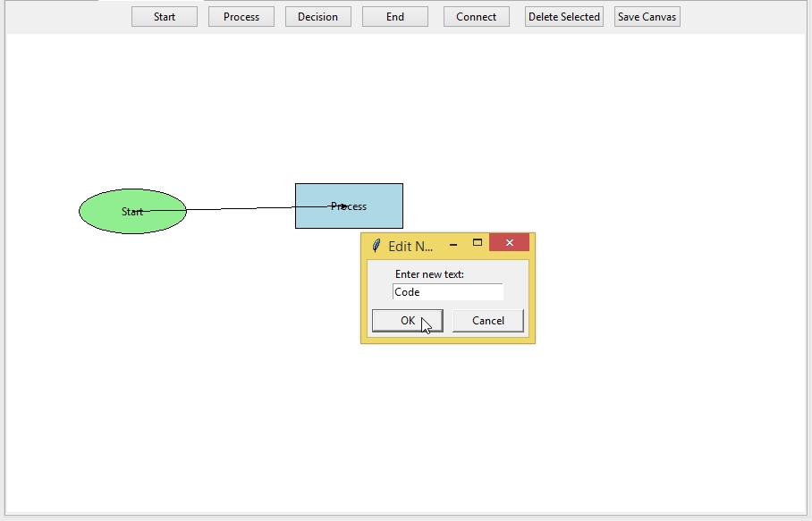Image resolution: width=812 pixels, height=521 pixels.
Task: Click the arrowhead at the connector's end
Action: tap(344, 206)
